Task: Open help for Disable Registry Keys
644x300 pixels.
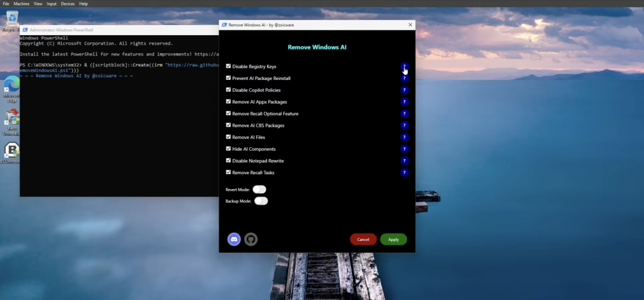Action: coord(404,67)
